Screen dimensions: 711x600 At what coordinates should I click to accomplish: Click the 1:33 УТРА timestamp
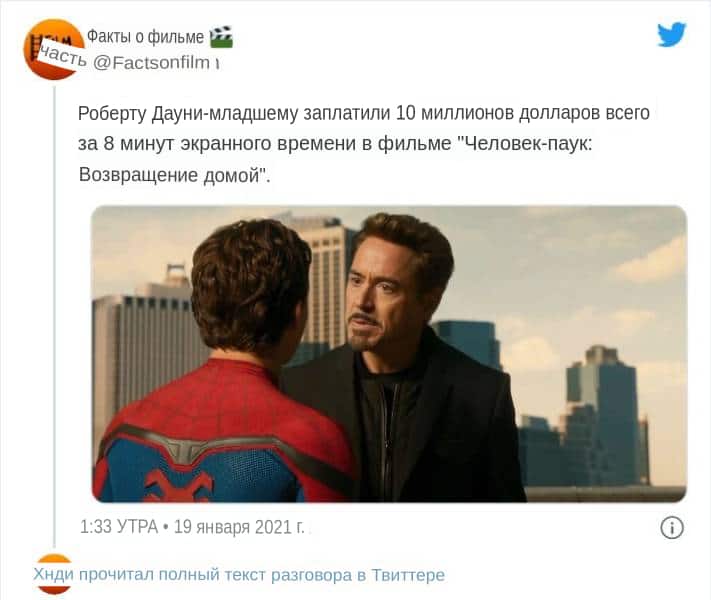[119, 527]
